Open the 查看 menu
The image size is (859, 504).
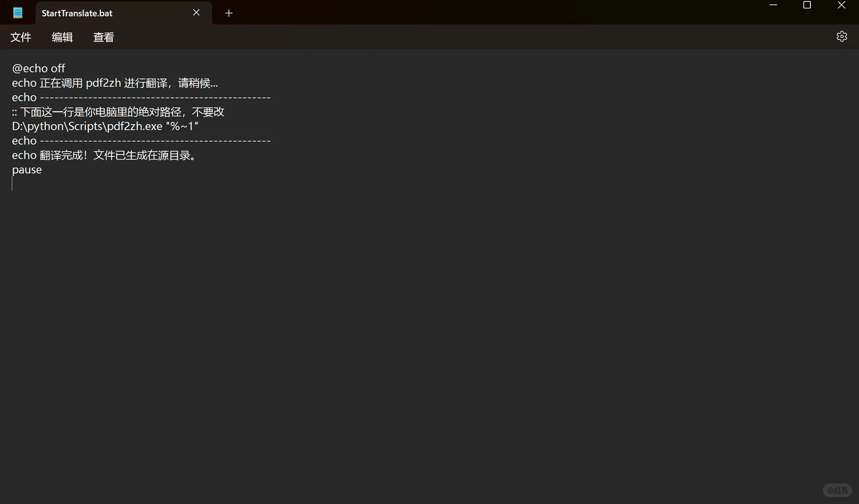(x=103, y=37)
